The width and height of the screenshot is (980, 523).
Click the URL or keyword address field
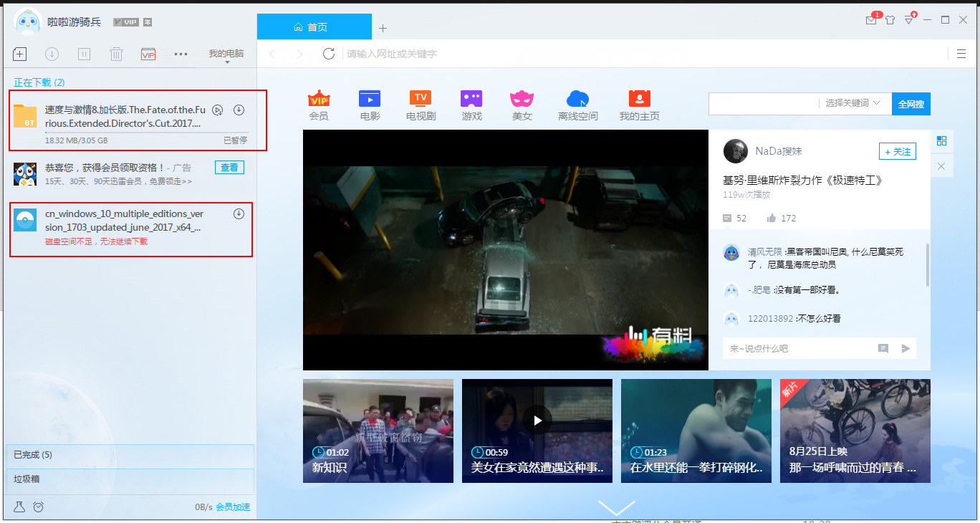645,54
